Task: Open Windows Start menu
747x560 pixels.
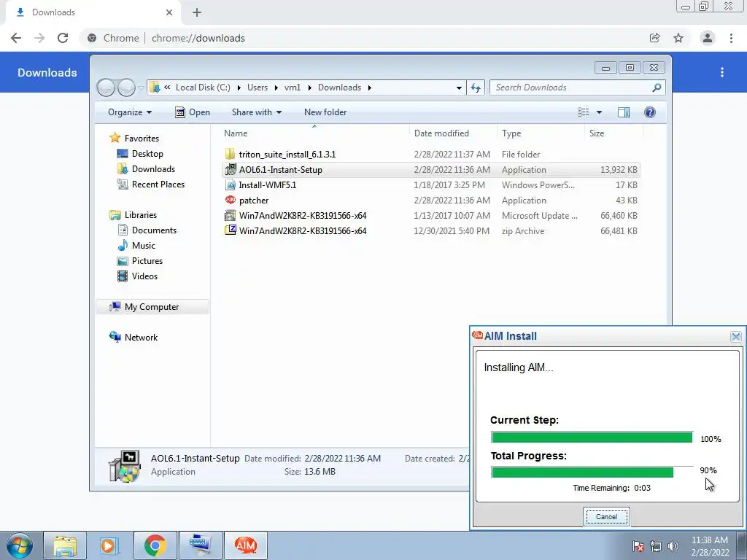Action: (x=20, y=546)
